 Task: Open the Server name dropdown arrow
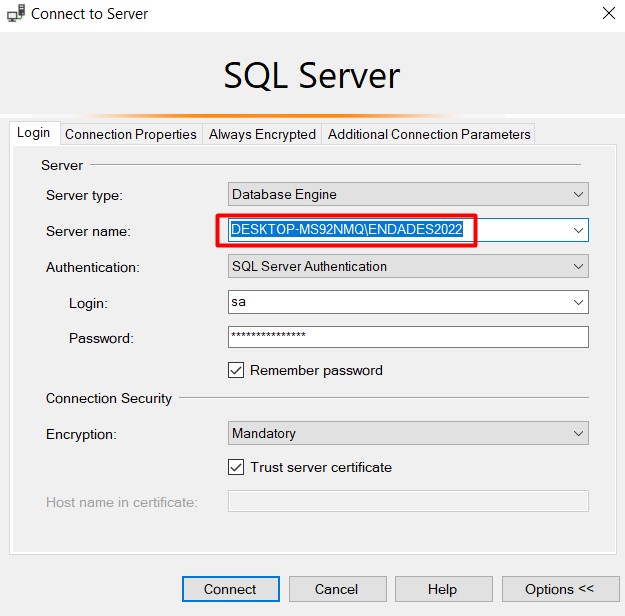click(x=578, y=230)
